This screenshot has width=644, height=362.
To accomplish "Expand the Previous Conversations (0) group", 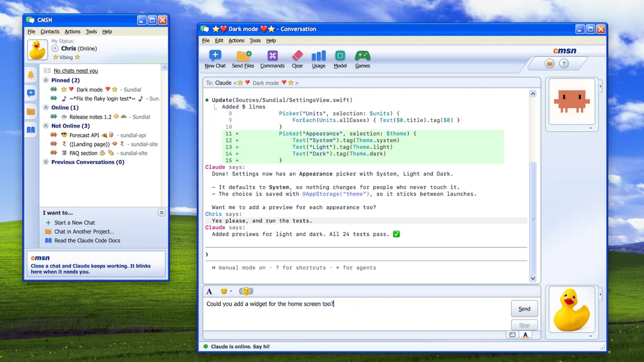I will coord(46,162).
